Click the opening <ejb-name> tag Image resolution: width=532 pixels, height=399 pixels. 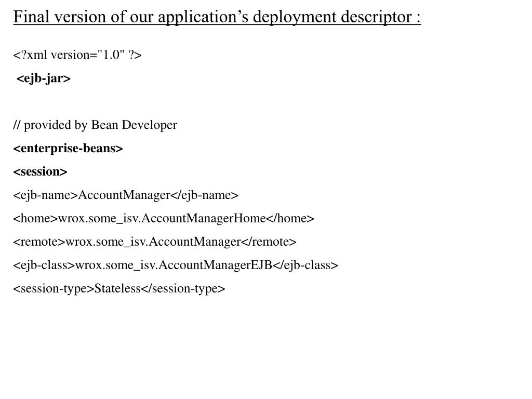[45, 195]
